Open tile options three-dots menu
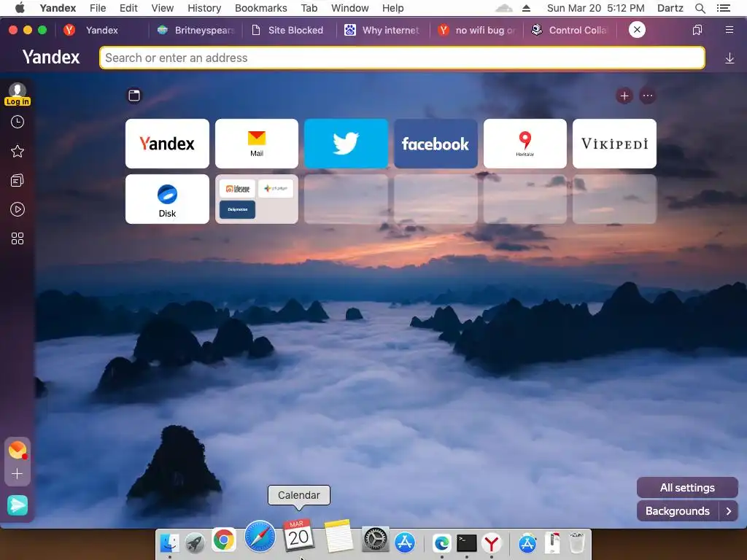This screenshot has width=747, height=560. click(648, 96)
